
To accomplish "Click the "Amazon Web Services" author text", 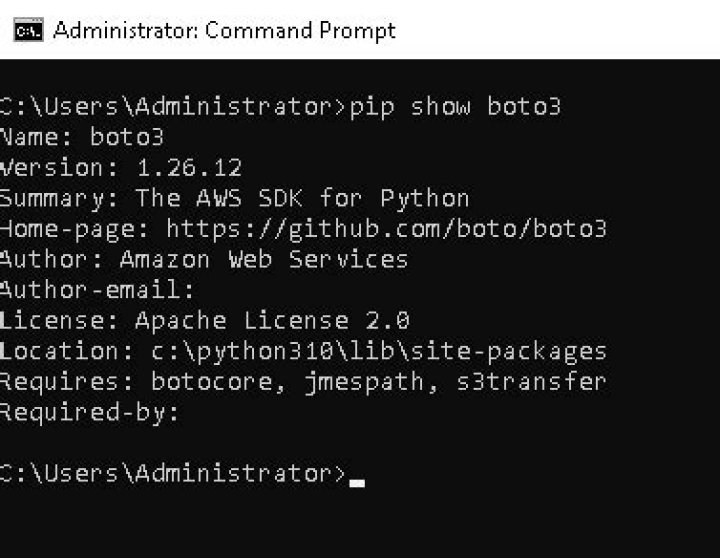I will click(264, 259).
